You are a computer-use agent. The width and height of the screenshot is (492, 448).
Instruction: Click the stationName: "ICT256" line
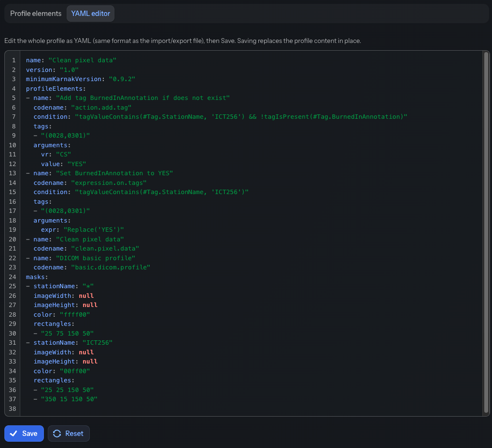coord(73,343)
